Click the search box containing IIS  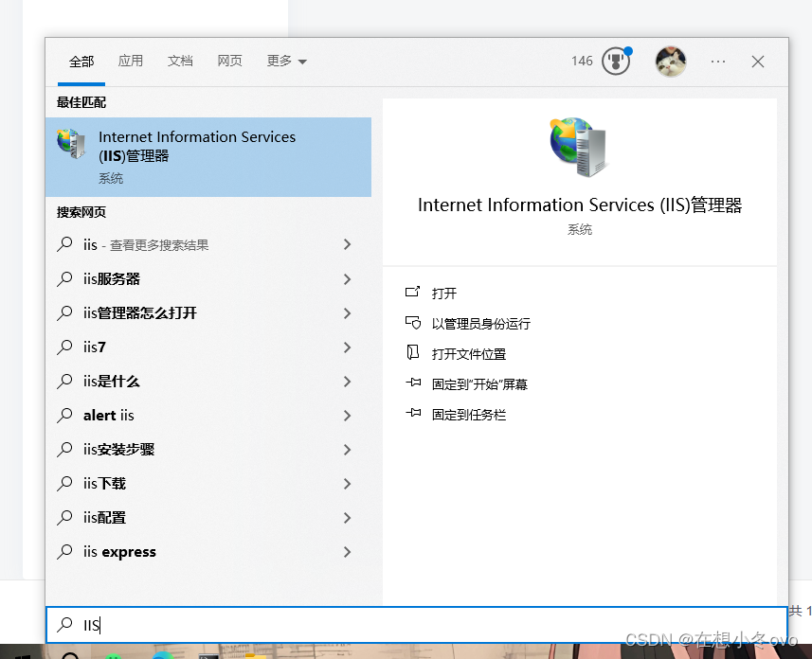pyautogui.click(x=417, y=625)
